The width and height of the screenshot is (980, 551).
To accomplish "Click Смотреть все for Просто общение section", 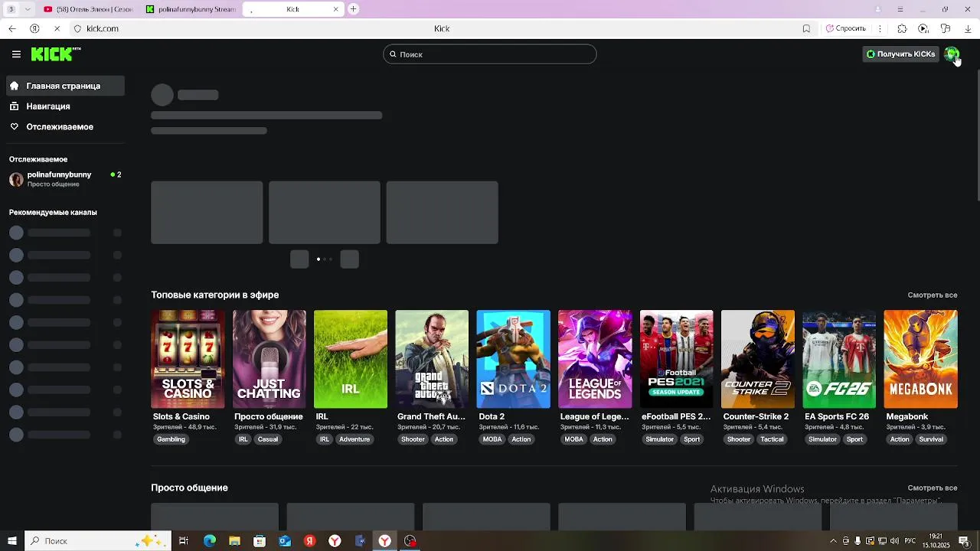I will click(932, 487).
